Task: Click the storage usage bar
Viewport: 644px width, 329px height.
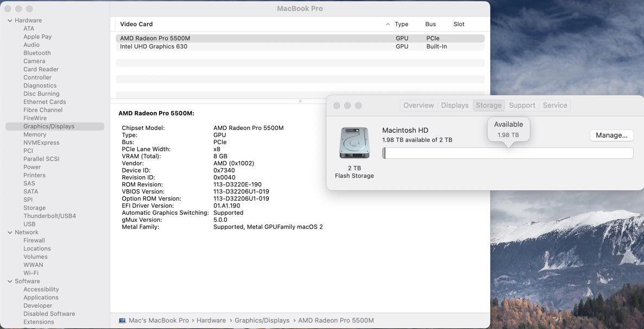Action: (x=508, y=153)
